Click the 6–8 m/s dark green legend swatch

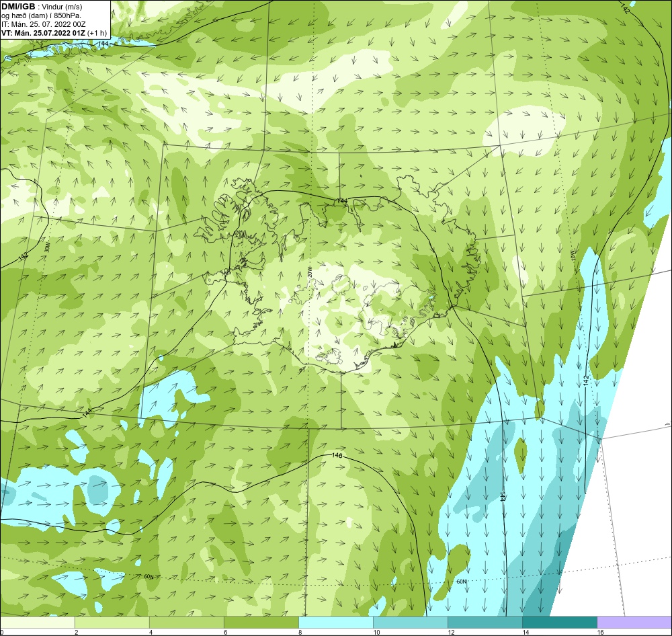(261, 623)
